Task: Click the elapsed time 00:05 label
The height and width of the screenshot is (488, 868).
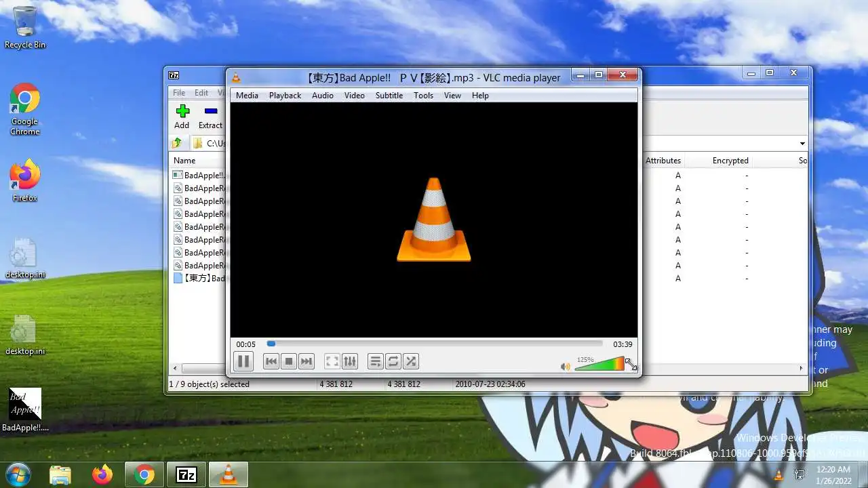Action: [246, 344]
